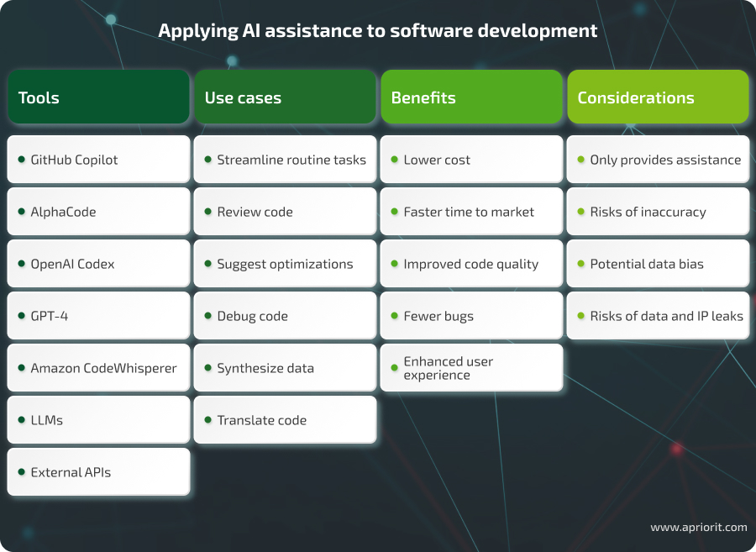Image resolution: width=756 pixels, height=552 pixels.
Task: Select the External APIs card
Action: click(98, 471)
